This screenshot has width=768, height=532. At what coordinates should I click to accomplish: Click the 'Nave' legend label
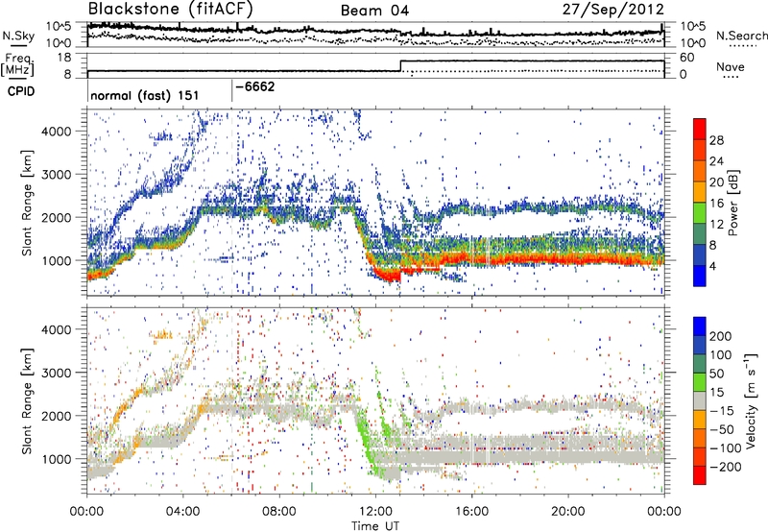click(x=731, y=66)
